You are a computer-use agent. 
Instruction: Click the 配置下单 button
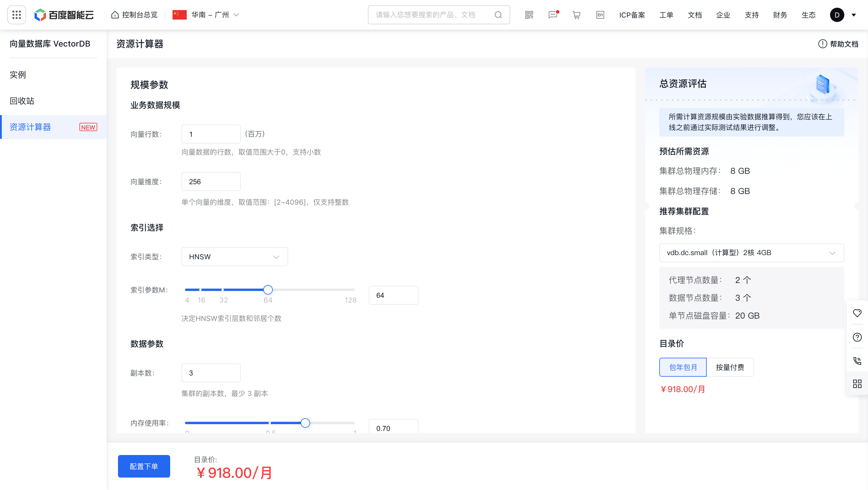point(144,466)
